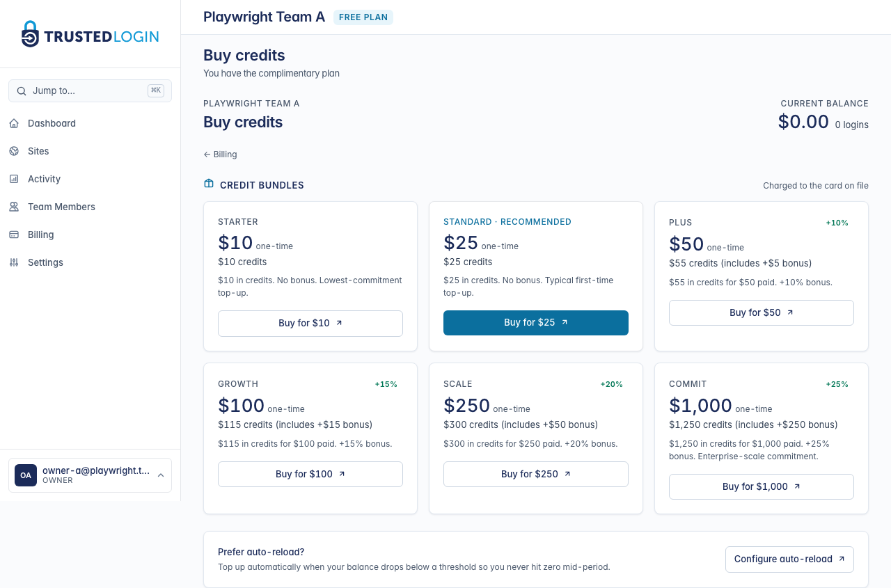
Task: Buy the Commit bundle for $1,000
Action: pyautogui.click(x=761, y=486)
